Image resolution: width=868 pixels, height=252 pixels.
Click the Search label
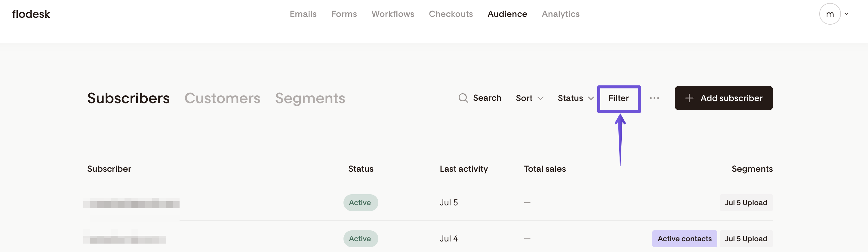coord(487,98)
